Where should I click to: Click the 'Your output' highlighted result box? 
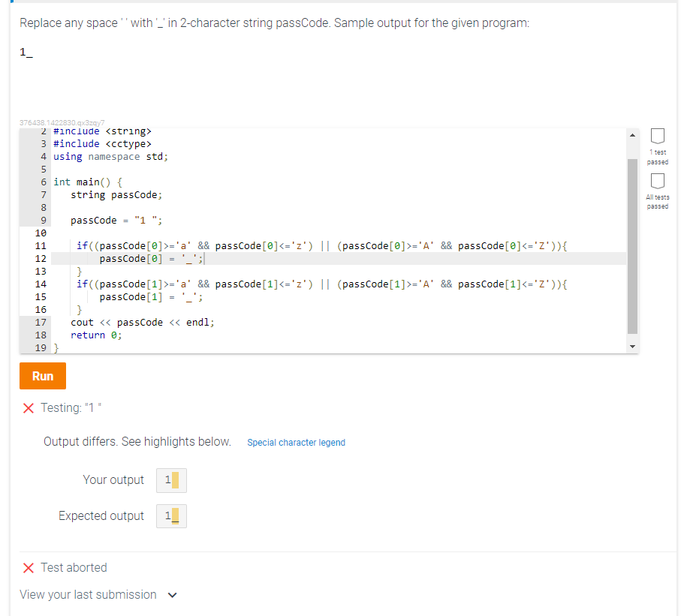click(170, 480)
